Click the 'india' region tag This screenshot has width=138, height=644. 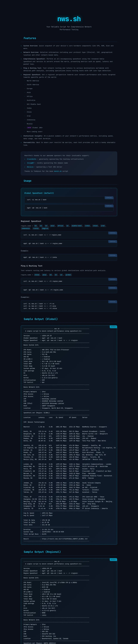[87, 226]
